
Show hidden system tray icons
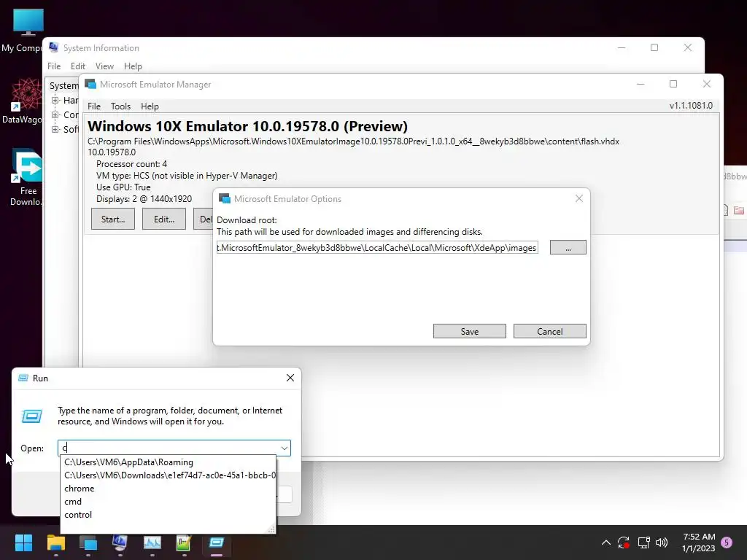tap(606, 542)
